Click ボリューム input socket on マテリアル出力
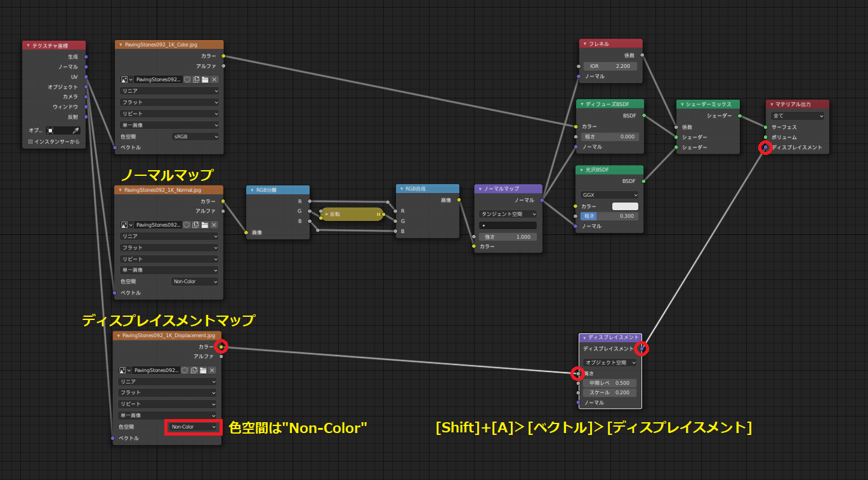This screenshot has height=480, width=868. pyautogui.click(x=766, y=137)
